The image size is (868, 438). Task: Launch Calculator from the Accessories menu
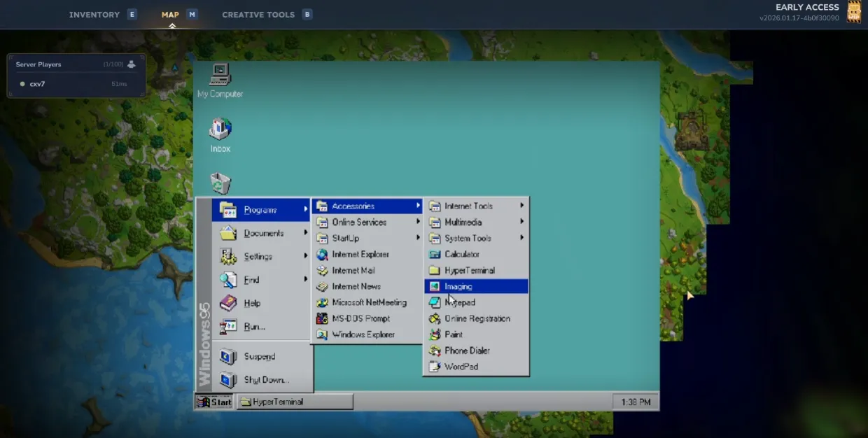coord(461,255)
